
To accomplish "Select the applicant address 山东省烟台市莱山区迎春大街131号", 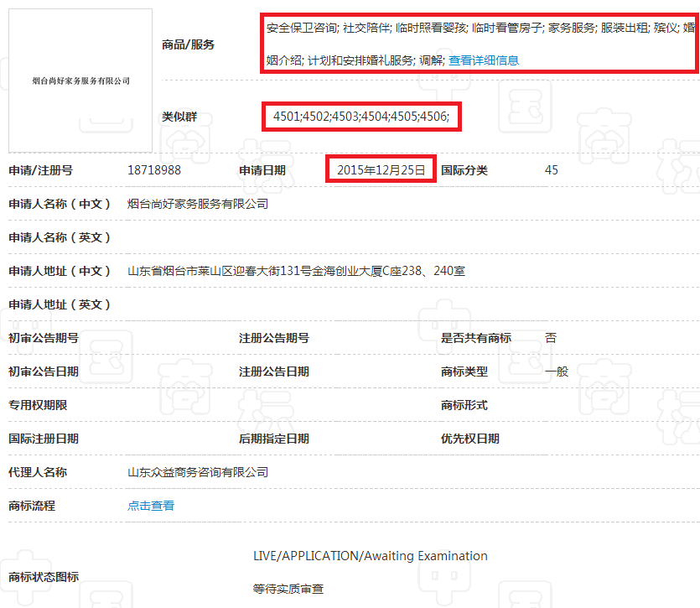I will 219,271.
